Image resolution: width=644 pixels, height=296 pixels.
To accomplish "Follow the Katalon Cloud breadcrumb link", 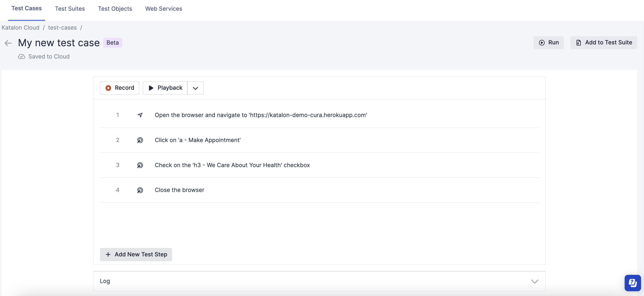I will [x=20, y=28].
